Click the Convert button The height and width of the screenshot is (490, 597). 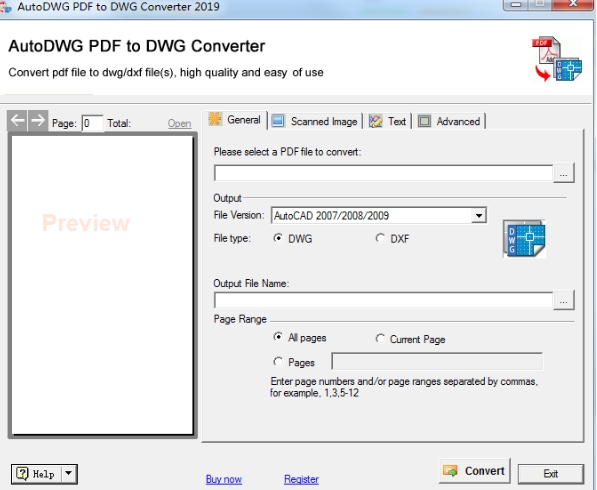pyautogui.click(x=474, y=471)
